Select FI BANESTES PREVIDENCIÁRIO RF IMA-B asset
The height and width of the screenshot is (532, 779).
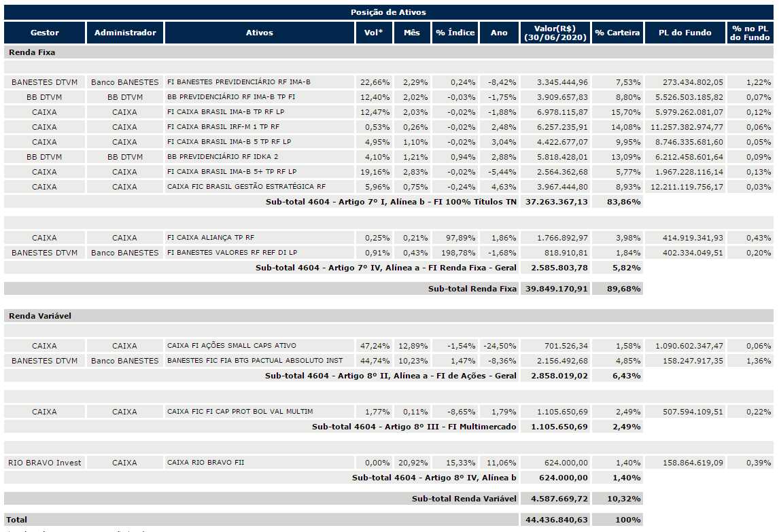point(239,82)
